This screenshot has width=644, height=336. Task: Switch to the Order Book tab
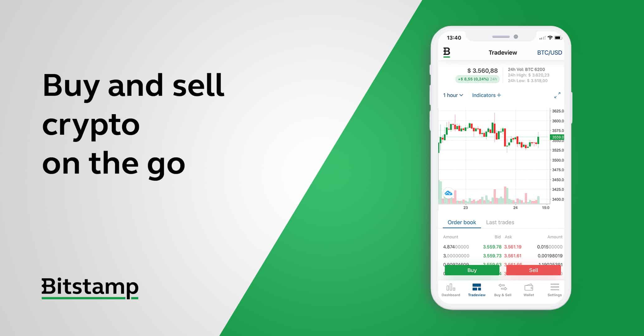click(457, 222)
